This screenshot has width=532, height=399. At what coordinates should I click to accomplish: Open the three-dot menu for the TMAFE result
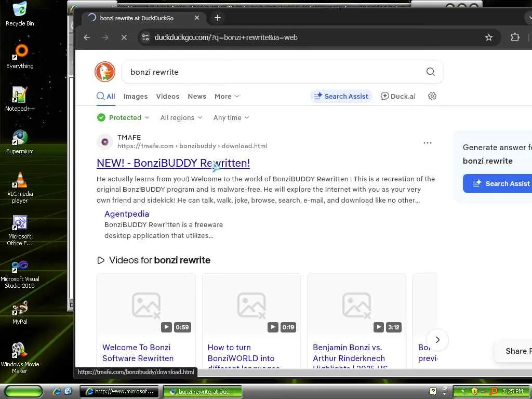click(428, 143)
